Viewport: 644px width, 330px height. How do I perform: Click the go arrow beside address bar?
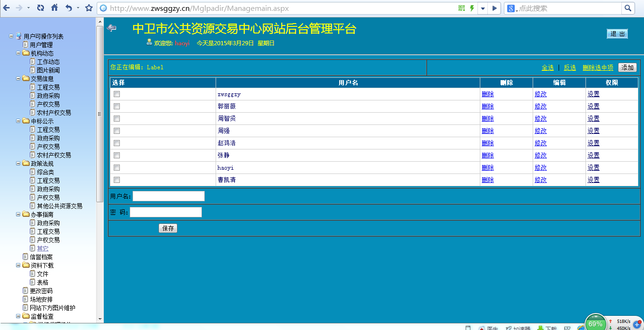click(494, 8)
